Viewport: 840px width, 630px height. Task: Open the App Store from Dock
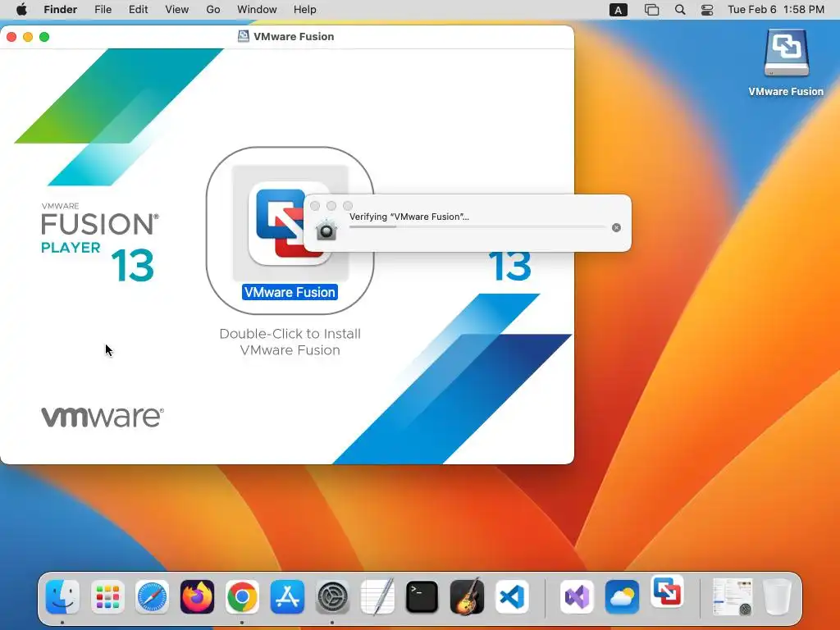(287, 597)
